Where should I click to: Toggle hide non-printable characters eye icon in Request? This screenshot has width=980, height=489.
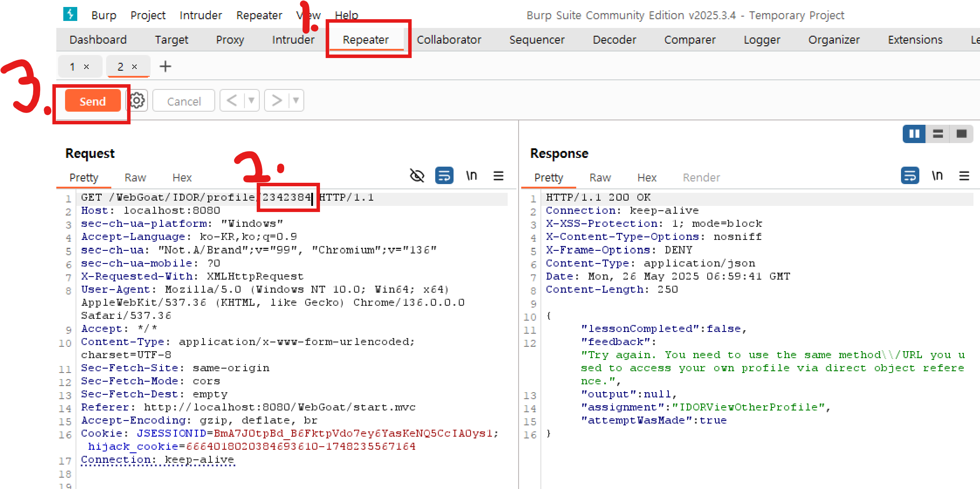[x=417, y=176]
